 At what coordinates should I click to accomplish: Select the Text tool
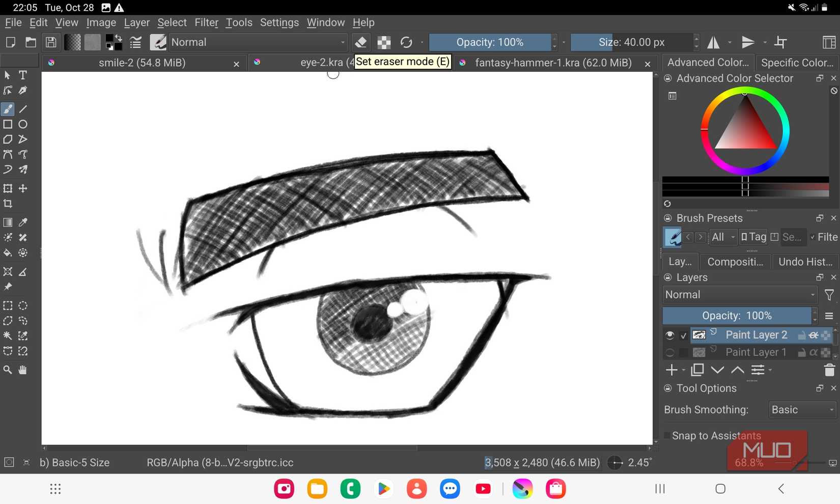click(x=22, y=75)
